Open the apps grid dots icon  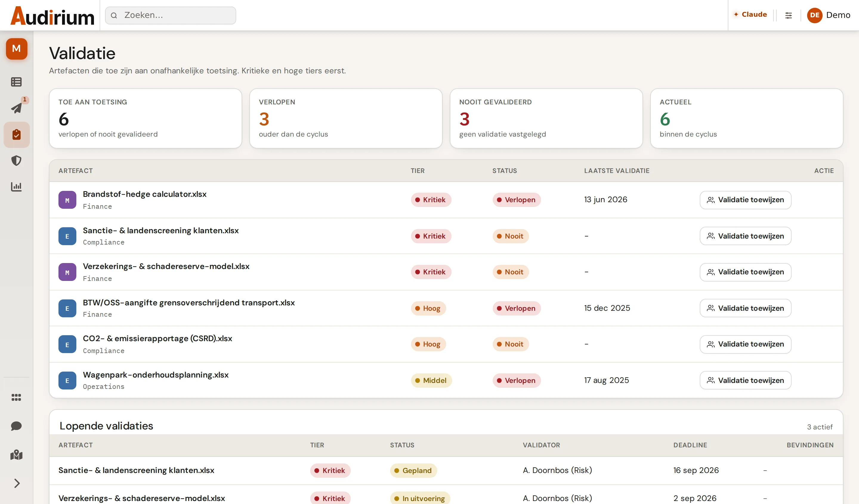[16, 397]
